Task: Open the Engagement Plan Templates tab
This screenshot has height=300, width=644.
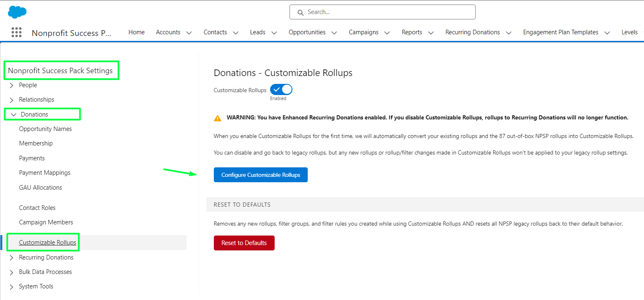Action: 560,32
